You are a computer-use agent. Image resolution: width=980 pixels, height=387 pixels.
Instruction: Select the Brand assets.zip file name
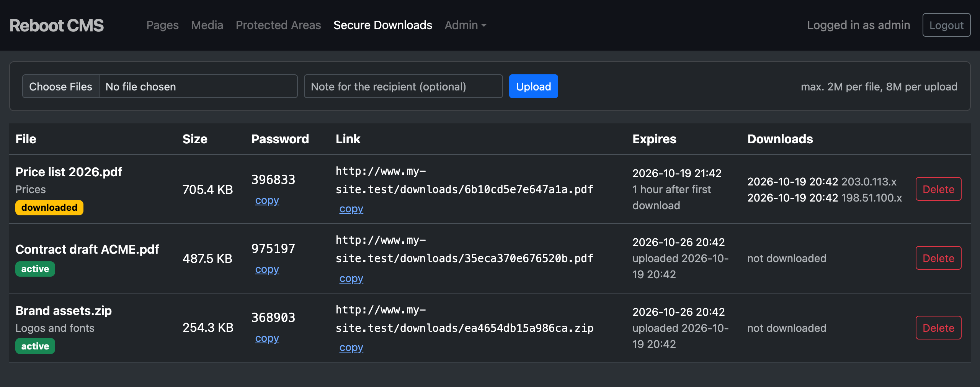[64, 311]
